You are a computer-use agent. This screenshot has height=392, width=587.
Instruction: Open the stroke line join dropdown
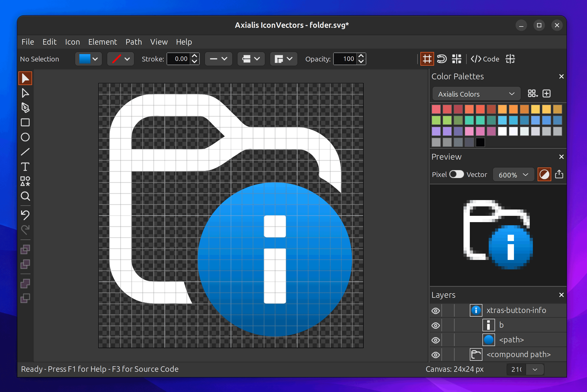tap(284, 59)
